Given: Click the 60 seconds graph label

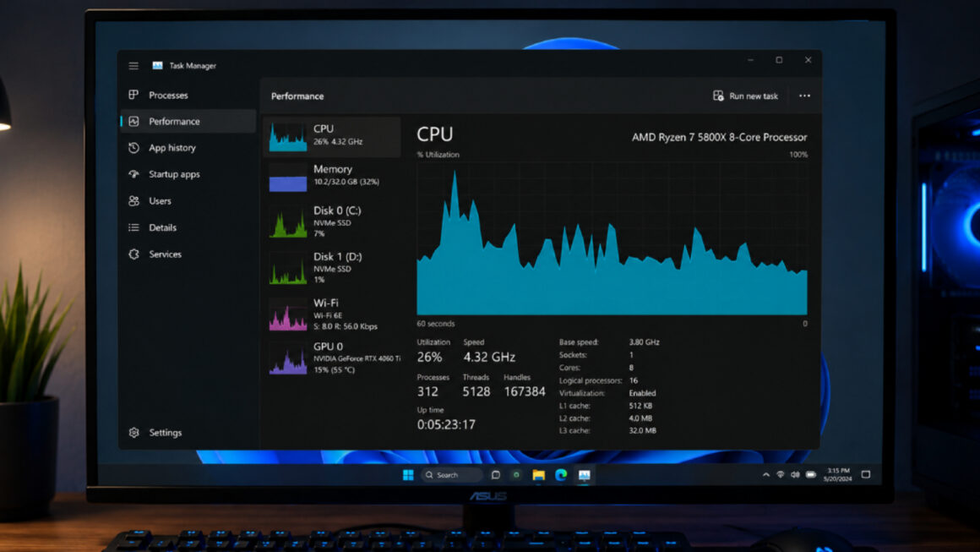Looking at the screenshot, I should (436, 324).
